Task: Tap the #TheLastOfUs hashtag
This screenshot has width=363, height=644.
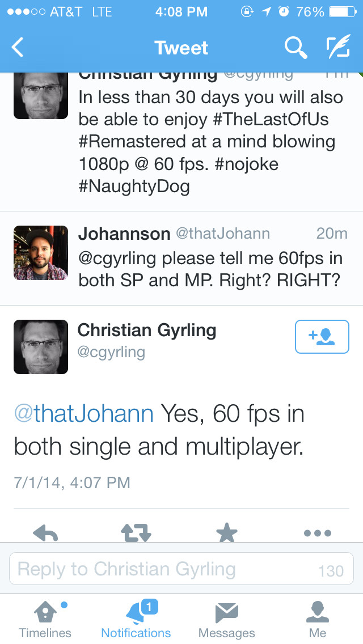Action: click(x=271, y=120)
